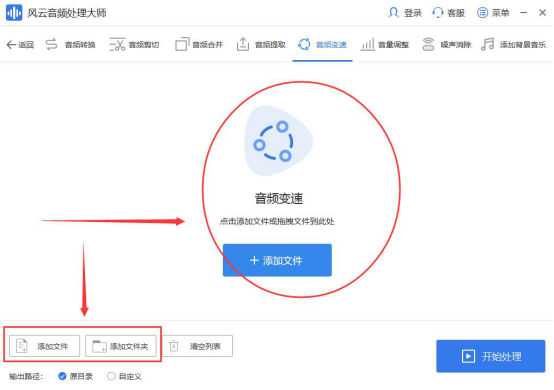Click the play icon in 开始处理
This screenshot has height=390, width=554.
[x=468, y=356]
